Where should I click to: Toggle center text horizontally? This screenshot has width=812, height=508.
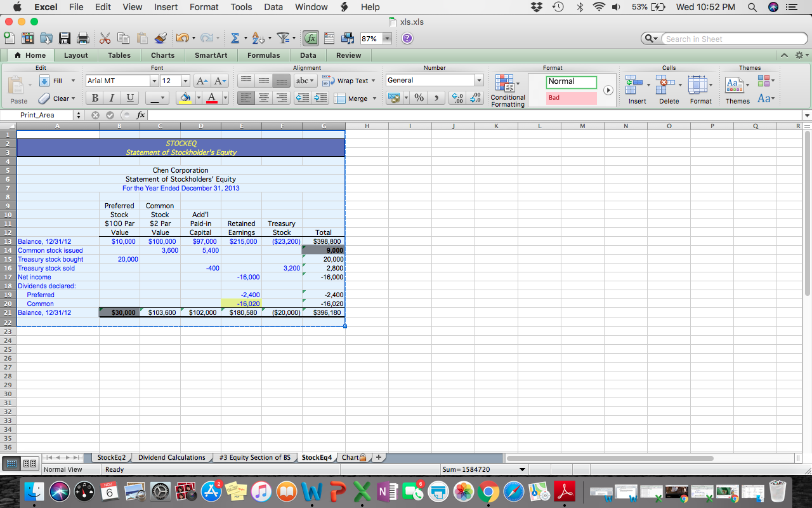click(x=264, y=98)
